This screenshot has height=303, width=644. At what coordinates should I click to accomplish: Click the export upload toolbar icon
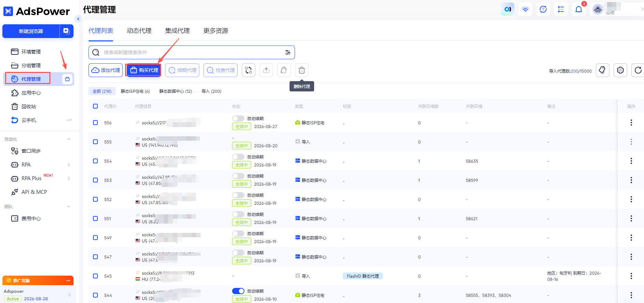(266, 70)
